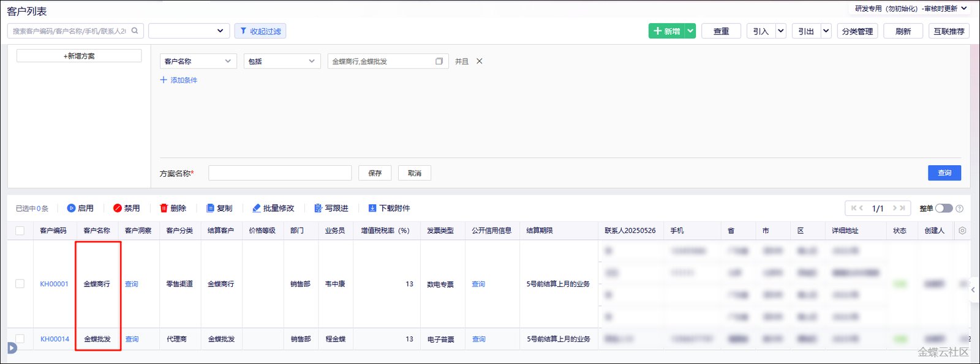Screen dimensions: 980x364
Task: Click the 复制 copy icon button
Action: click(x=219, y=208)
